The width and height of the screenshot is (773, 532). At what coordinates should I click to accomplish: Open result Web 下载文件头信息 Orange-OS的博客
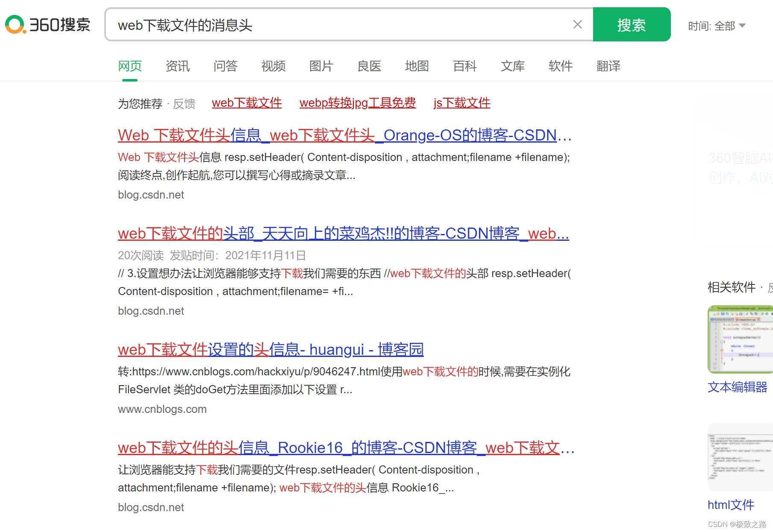tap(345, 135)
